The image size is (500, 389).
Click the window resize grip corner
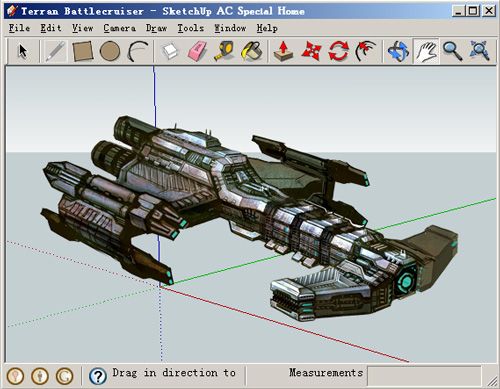coord(492,381)
